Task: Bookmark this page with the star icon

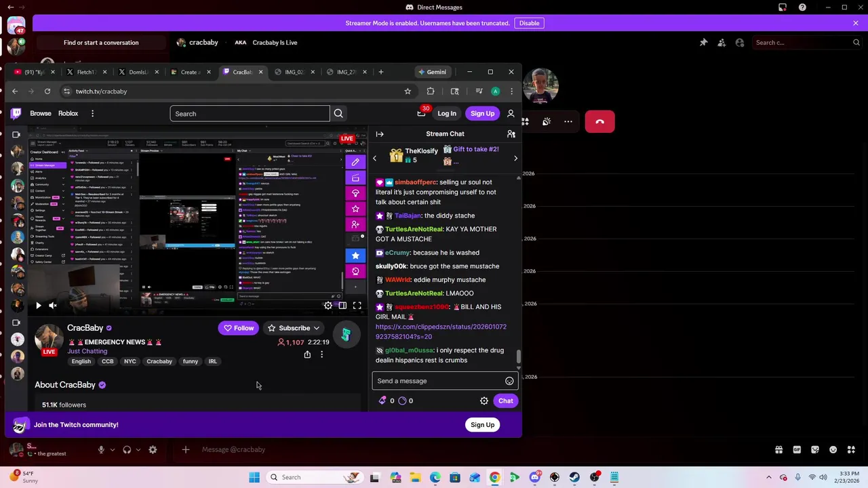Action: [x=408, y=91]
